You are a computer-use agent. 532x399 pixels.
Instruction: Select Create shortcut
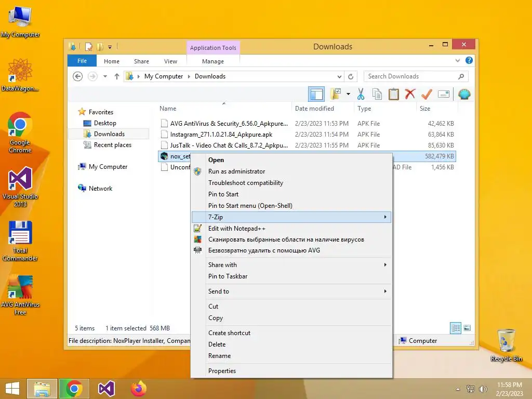(x=291, y=333)
